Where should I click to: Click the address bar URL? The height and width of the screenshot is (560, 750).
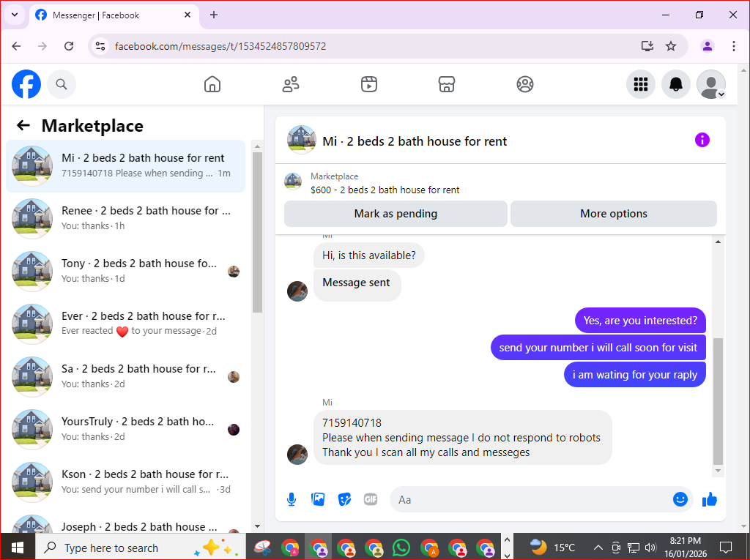(x=220, y=46)
